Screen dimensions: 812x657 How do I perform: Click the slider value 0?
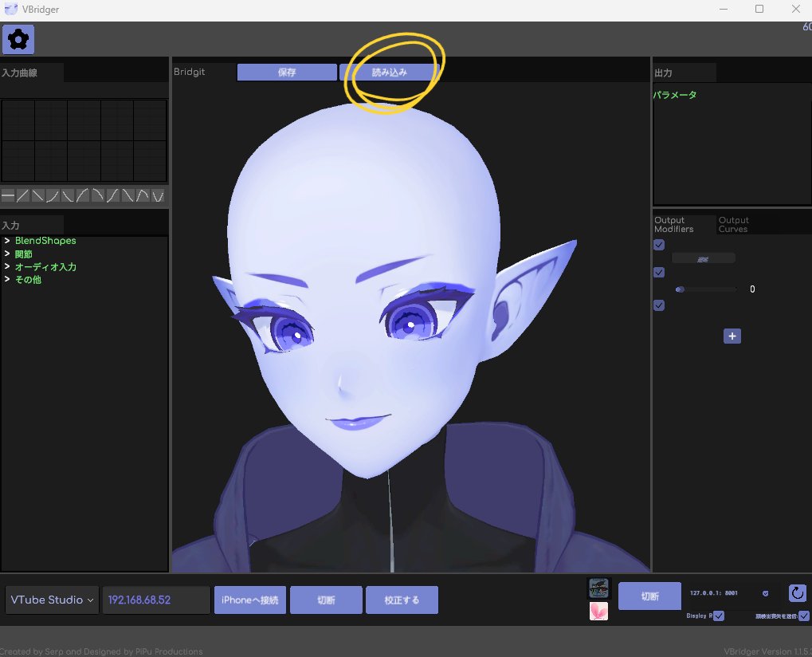click(752, 289)
